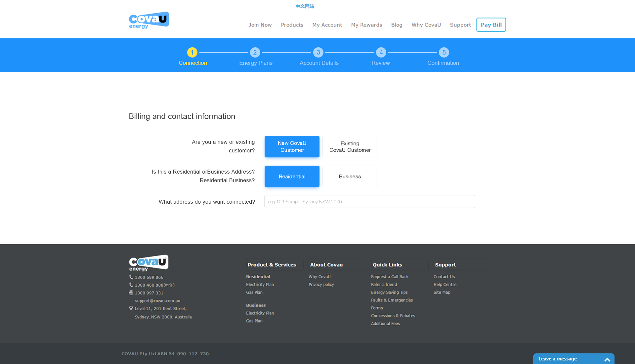Click About Covau footer heading
The width and height of the screenshot is (635, 364).
[x=326, y=265]
